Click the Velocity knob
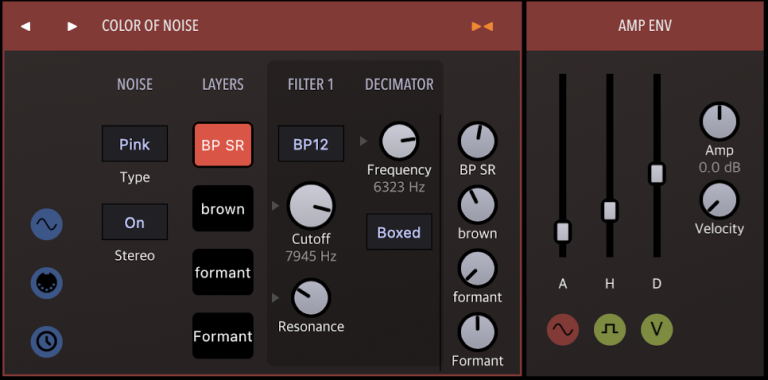768x380 pixels. 720,200
